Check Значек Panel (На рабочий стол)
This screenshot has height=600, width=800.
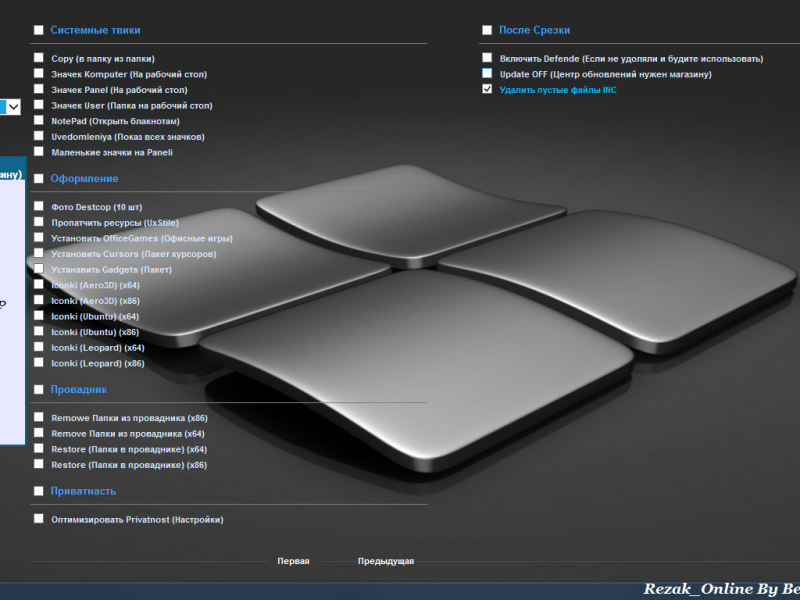[39, 89]
